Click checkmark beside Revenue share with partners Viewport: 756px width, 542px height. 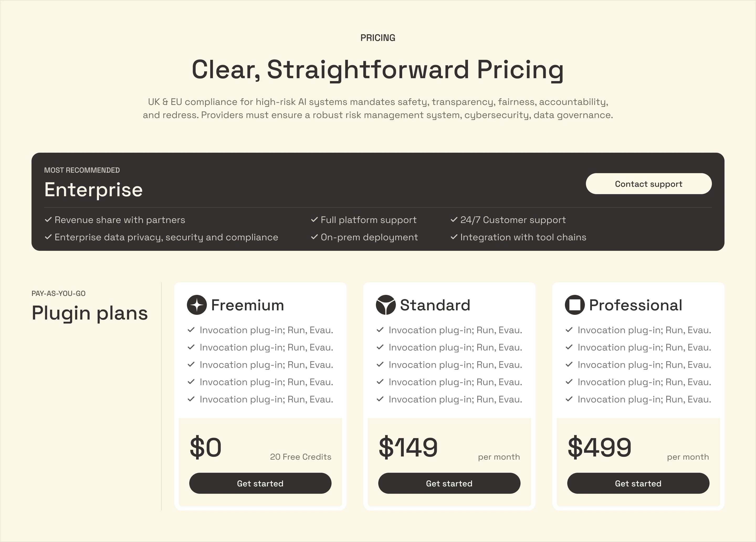(x=48, y=220)
